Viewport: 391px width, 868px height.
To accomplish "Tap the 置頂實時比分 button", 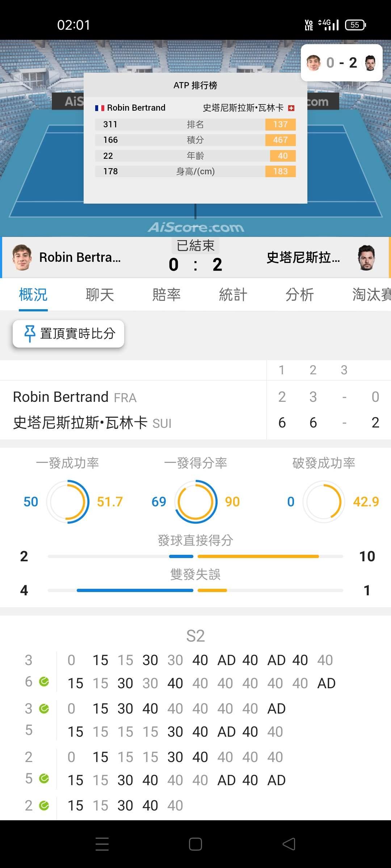I will [68, 333].
